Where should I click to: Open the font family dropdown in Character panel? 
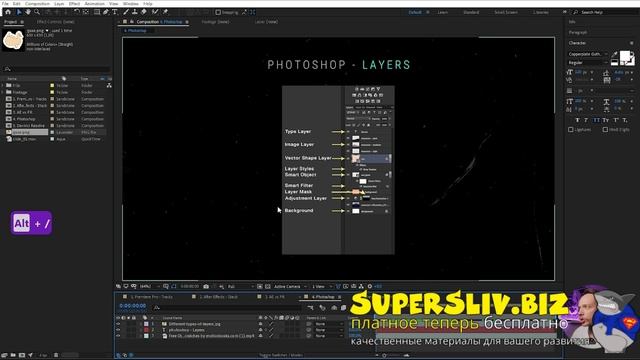588,54
